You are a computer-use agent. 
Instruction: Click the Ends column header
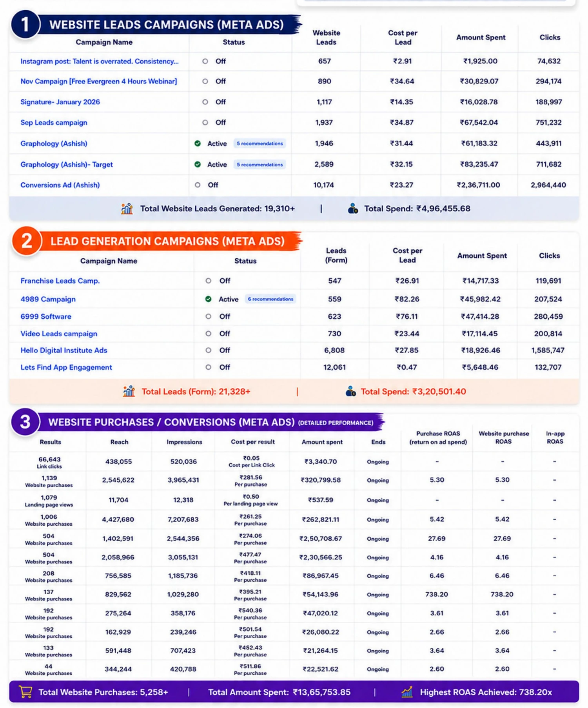[378, 442]
